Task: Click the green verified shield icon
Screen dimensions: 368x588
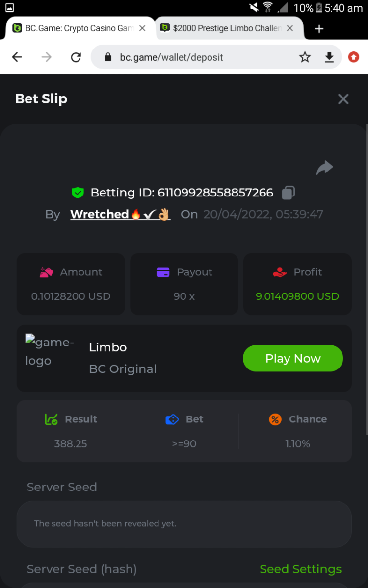Action: [x=78, y=193]
